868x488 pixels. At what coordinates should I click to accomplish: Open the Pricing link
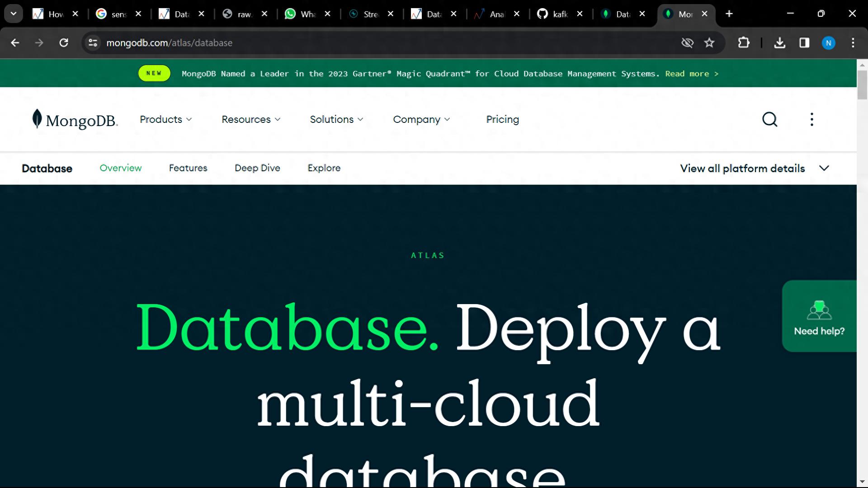coord(502,119)
